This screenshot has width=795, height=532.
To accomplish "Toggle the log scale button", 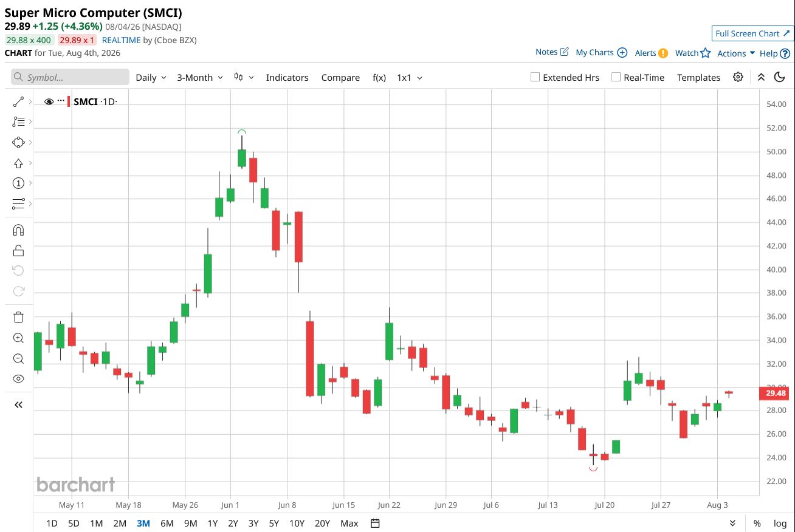I will tap(780, 523).
